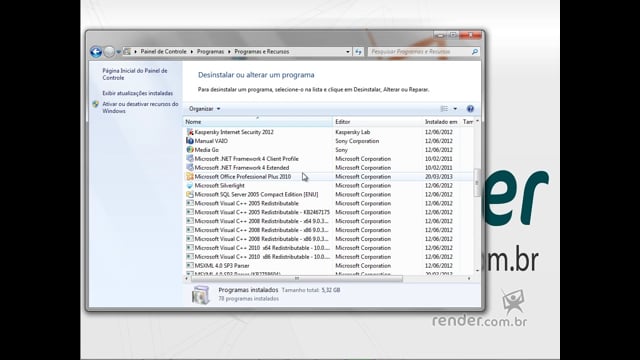Select Kaspersky Internet Security 2012 name
The image size is (640, 360).
[234, 132]
